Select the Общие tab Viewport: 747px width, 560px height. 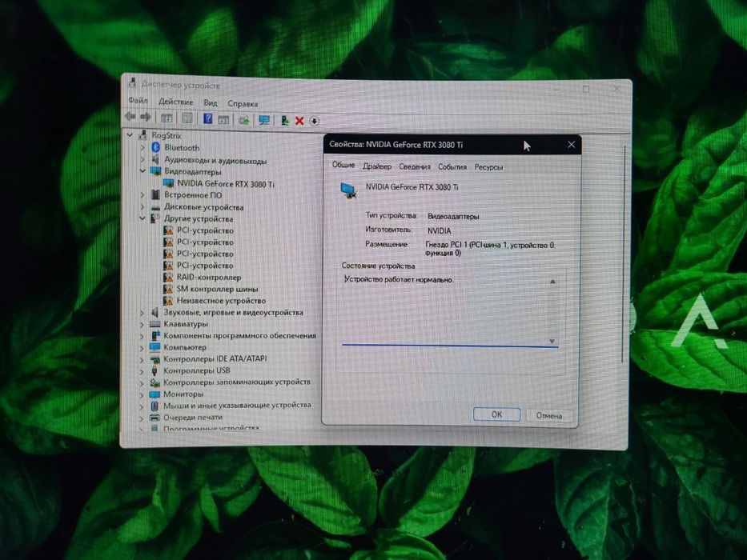tap(343, 165)
